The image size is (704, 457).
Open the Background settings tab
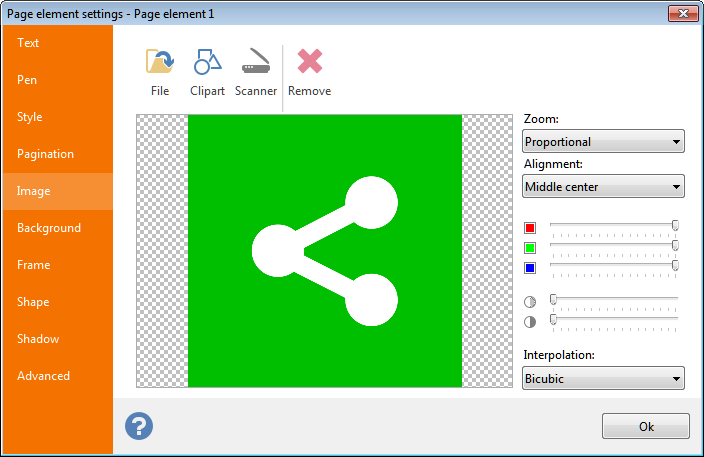click(x=49, y=228)
